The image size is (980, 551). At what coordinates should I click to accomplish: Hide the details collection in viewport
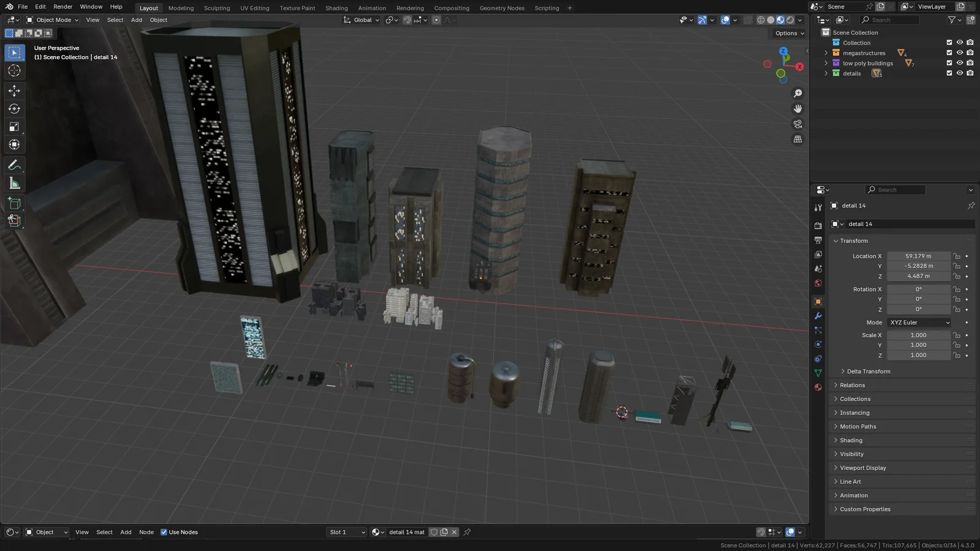(959, 73)
